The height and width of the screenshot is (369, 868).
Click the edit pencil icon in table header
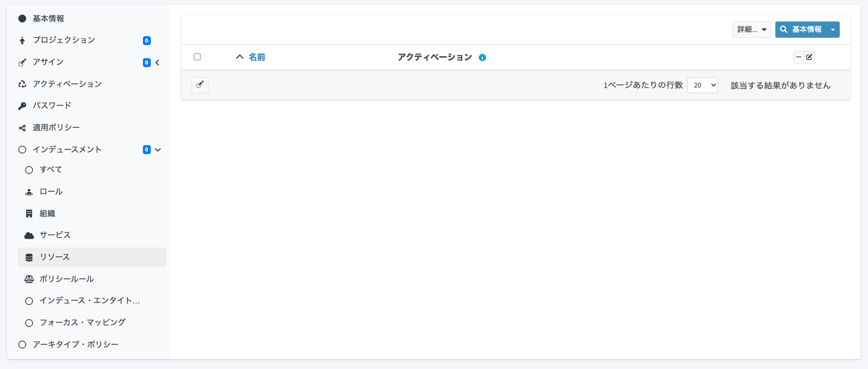tap(809, 57)
